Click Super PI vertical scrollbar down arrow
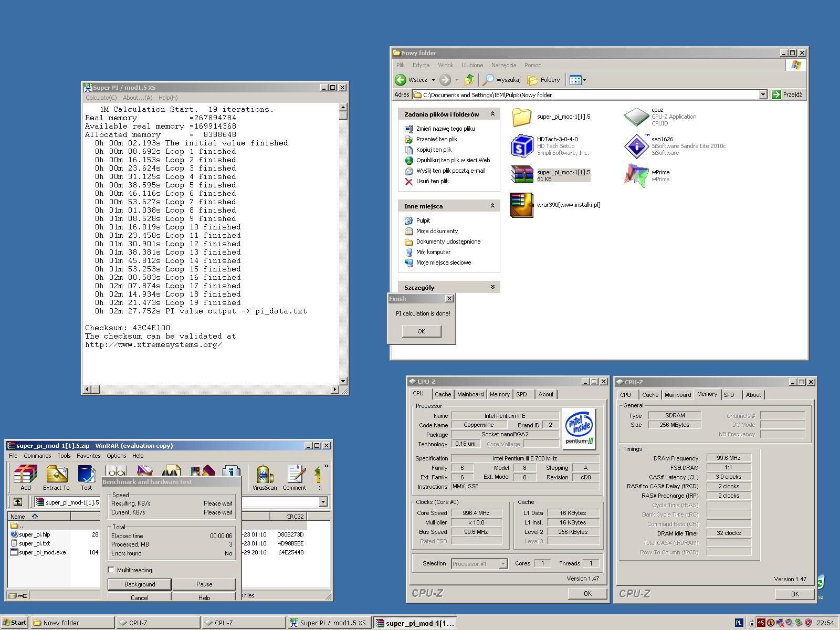840x630 pixels. [x=343, y=381]
